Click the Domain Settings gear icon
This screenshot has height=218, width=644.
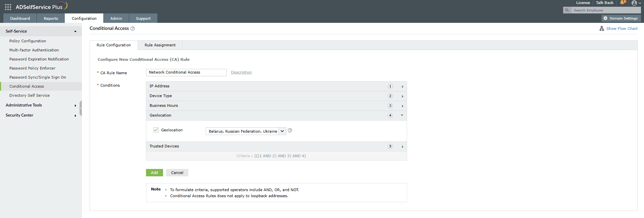pyautogui.click(x=605, y=18)
